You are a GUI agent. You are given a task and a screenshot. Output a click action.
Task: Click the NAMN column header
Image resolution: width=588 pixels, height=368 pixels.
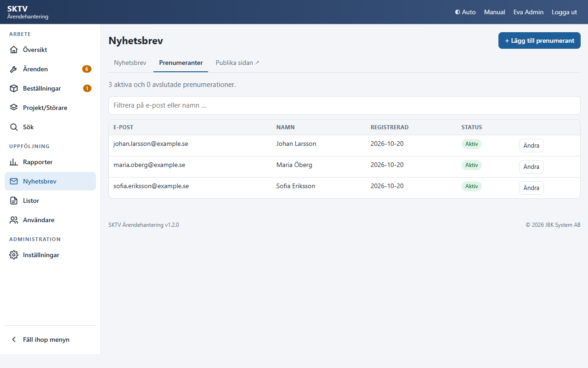pos(285,127)
